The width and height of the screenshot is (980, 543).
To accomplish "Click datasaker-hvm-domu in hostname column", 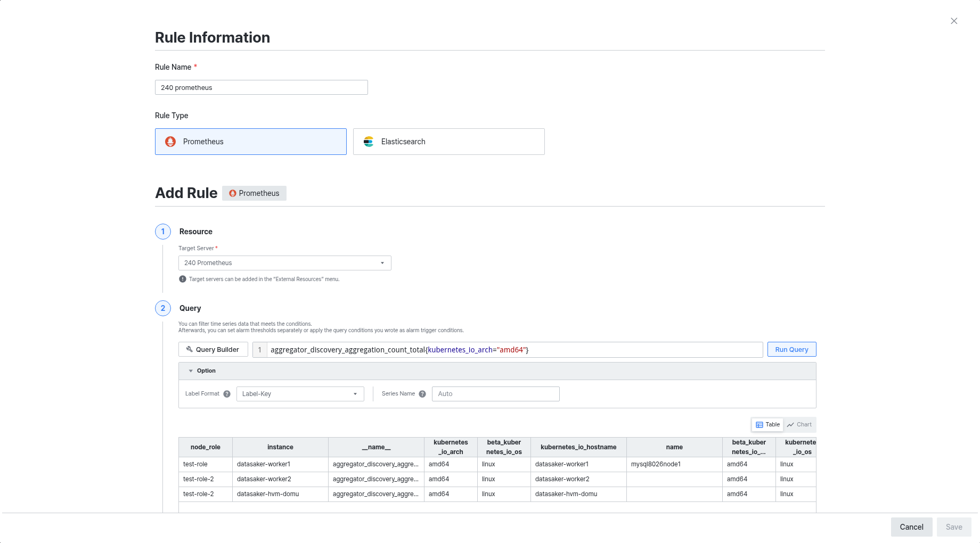I will tap(578, 494).
